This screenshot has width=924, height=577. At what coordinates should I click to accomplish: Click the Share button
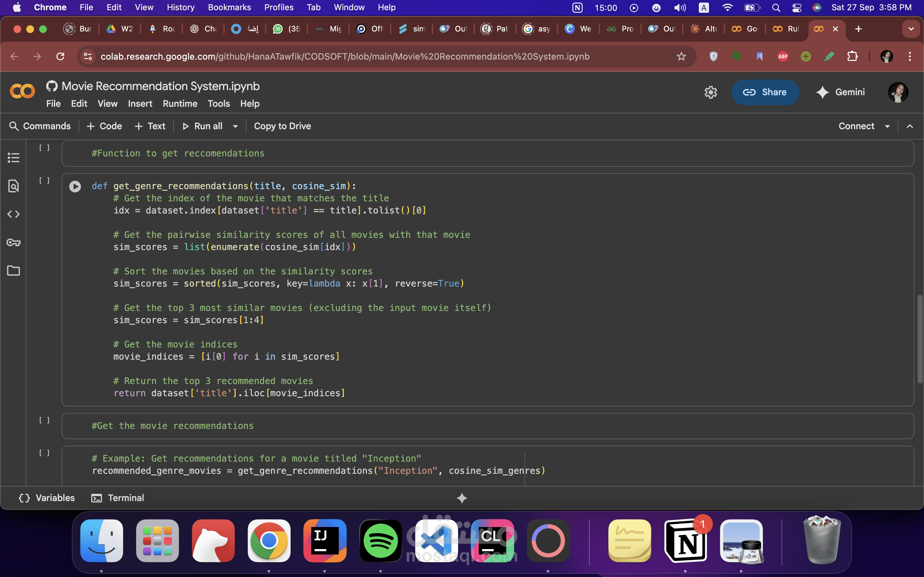[x=765, y=92]
